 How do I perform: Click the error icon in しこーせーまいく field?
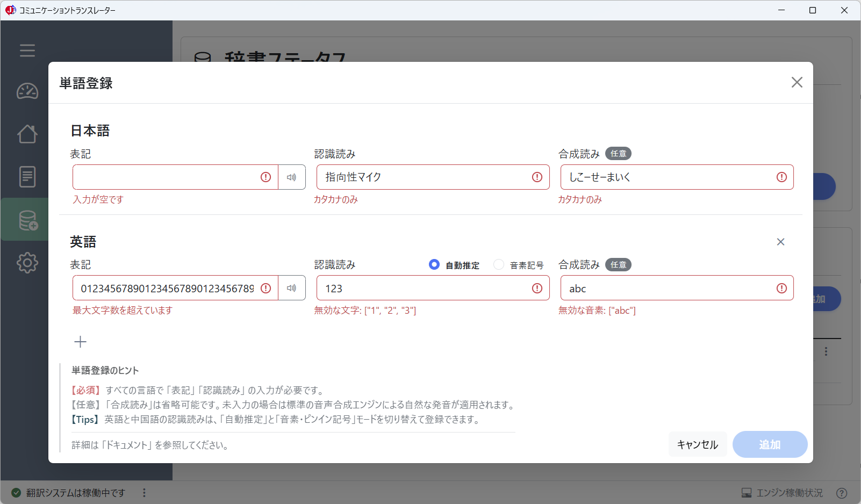[782, 177]
